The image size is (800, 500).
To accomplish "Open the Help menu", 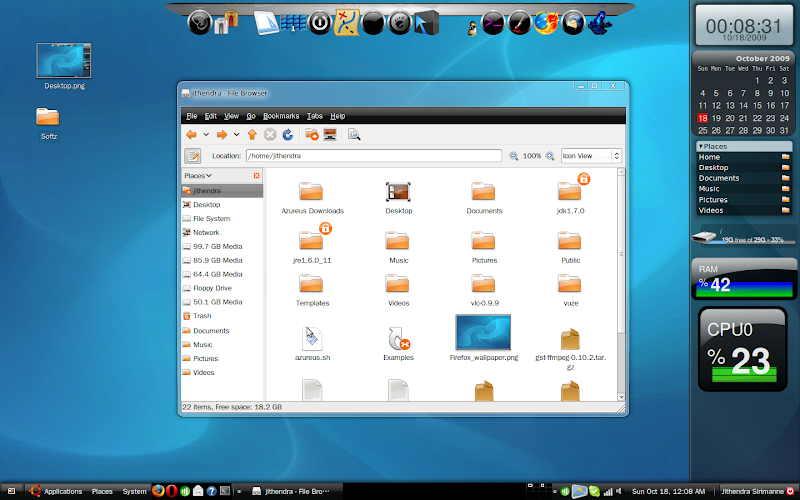I will click(x=338, y=116).
